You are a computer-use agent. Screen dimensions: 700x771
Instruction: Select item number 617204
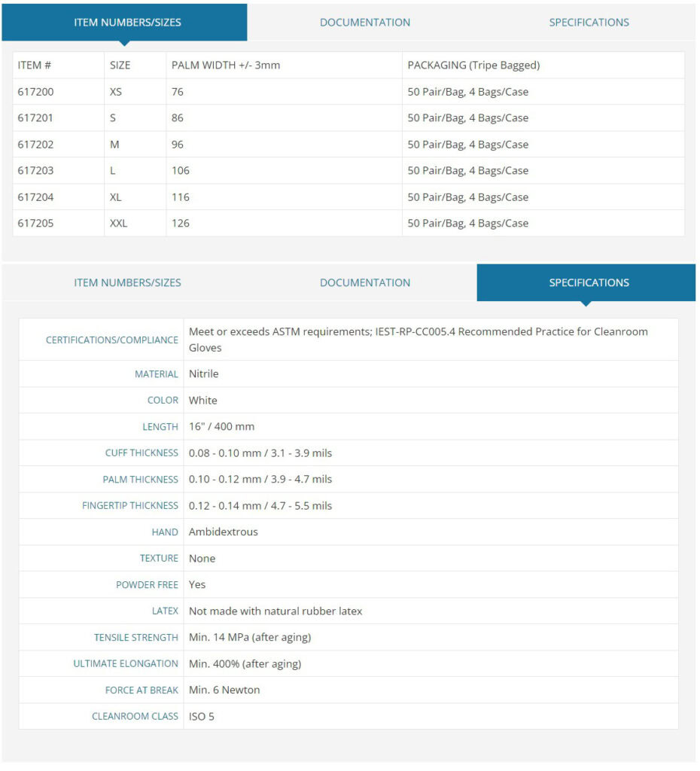pos(35,197)
